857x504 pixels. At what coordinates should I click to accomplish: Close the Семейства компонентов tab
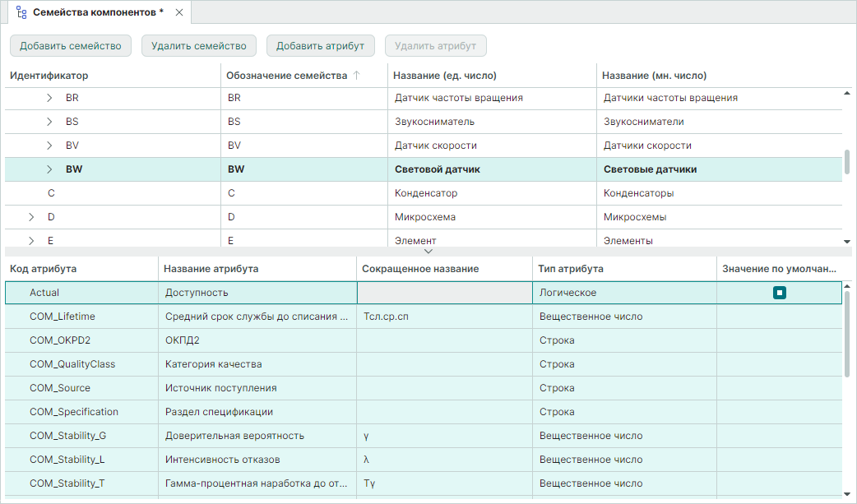[178, 12]
